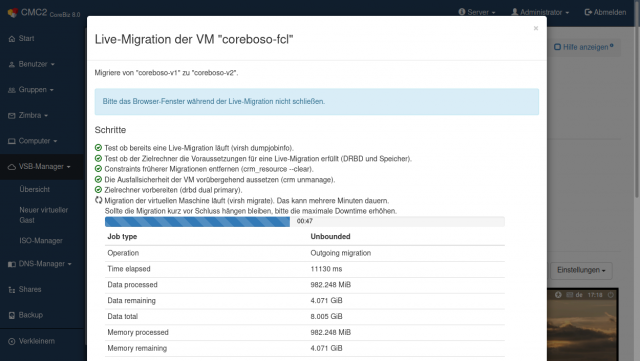This screenshot has width=640, height=361.
Task: Click the Memory processed value '982.248 MiB'
Action: click(331, 332)
